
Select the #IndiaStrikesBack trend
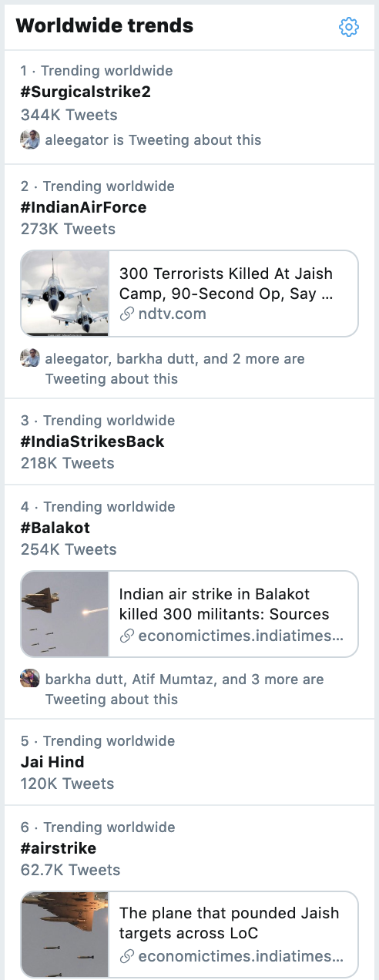[92, 441]
